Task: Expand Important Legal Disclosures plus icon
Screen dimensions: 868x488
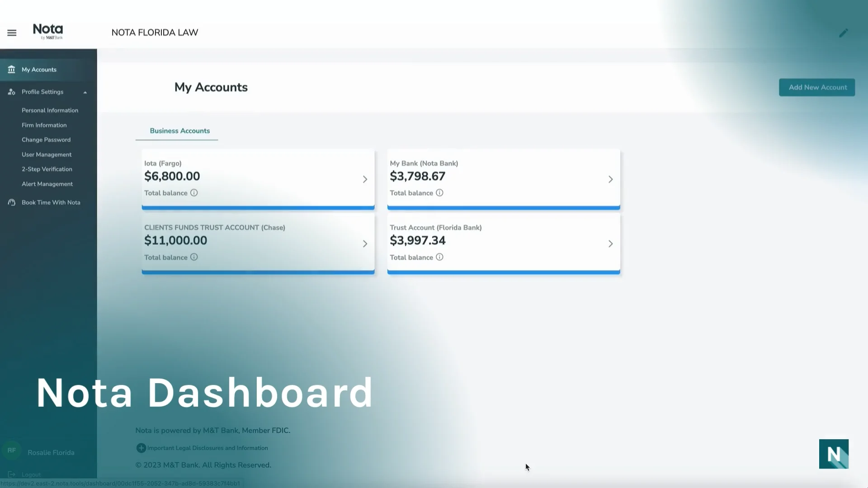Action: [141, 448]
